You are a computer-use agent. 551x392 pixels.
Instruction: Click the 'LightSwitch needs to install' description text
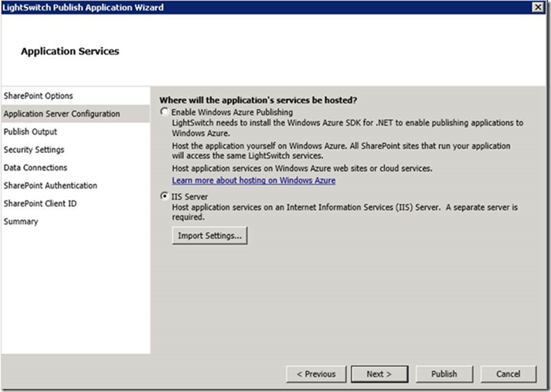348,128
